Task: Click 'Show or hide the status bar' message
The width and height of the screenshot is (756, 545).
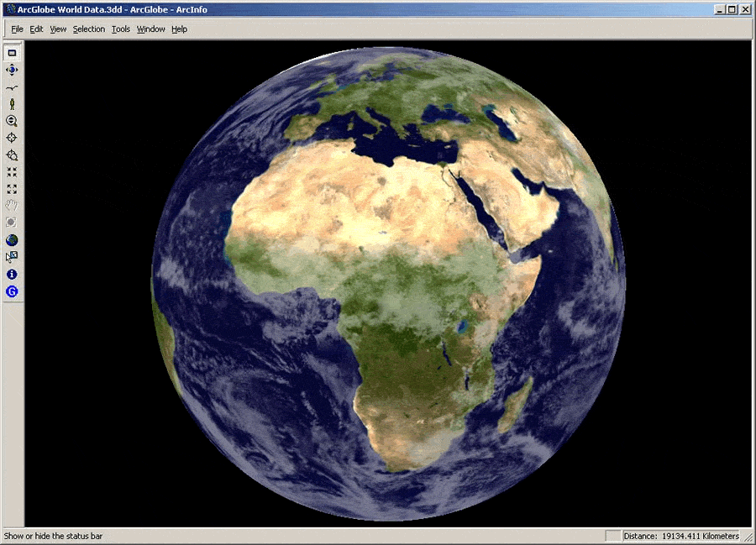Action: (53, 536)
